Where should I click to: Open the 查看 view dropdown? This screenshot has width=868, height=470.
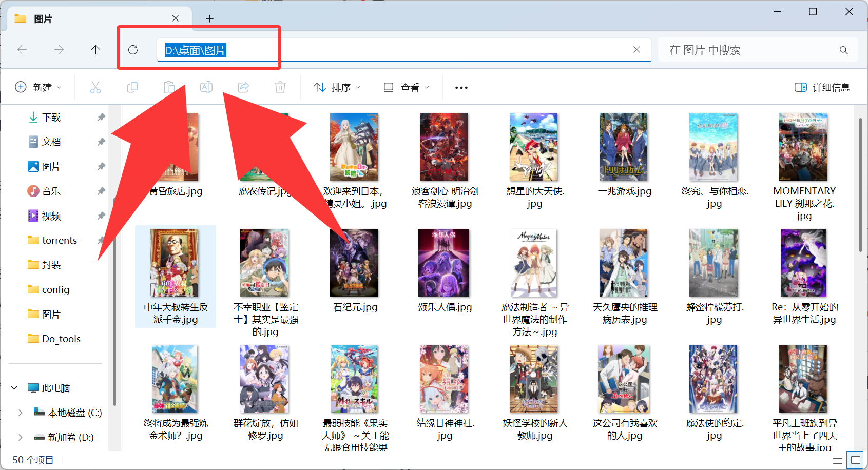click(x=406, y=88)
